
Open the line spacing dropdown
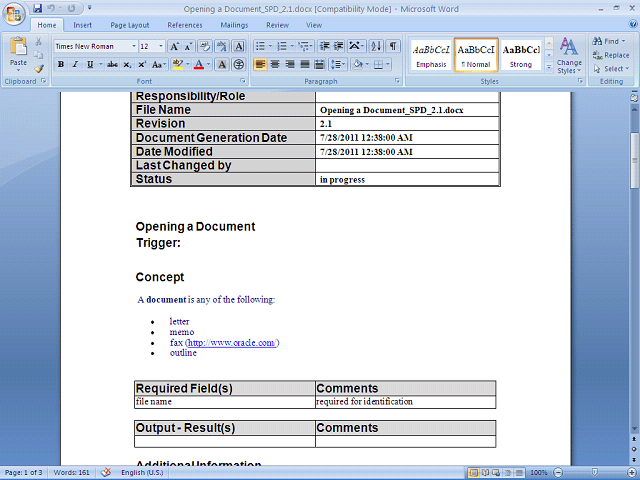338,64
